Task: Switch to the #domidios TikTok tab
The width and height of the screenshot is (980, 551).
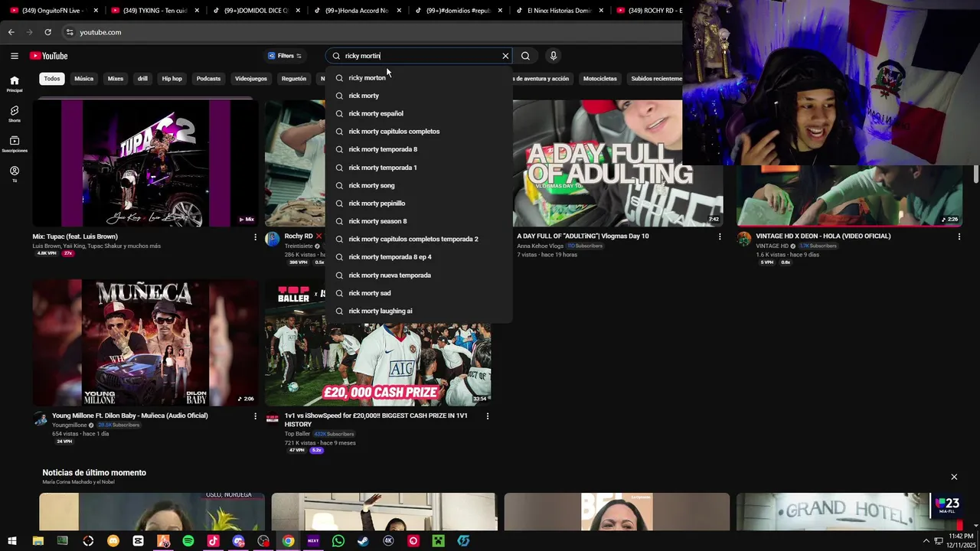Action: tap(456, 11)
